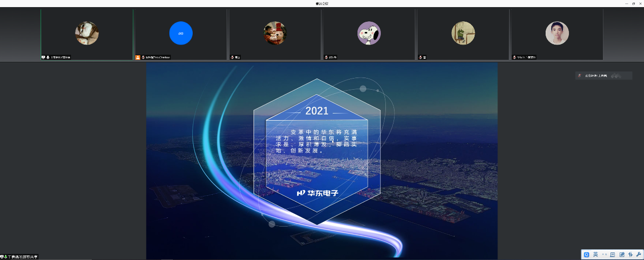This screenshot has height=260, width=644.
Task: Select the portrait photo participant tile
Action: click(557, 33)
